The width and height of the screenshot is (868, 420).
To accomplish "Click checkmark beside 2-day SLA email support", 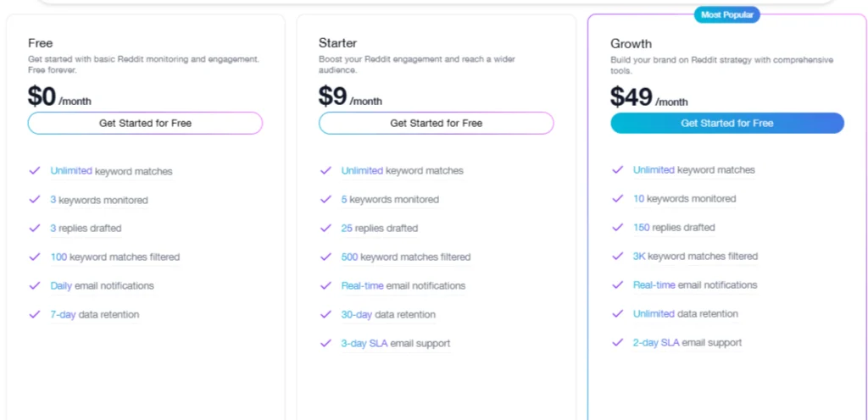I will coord(617,342).
